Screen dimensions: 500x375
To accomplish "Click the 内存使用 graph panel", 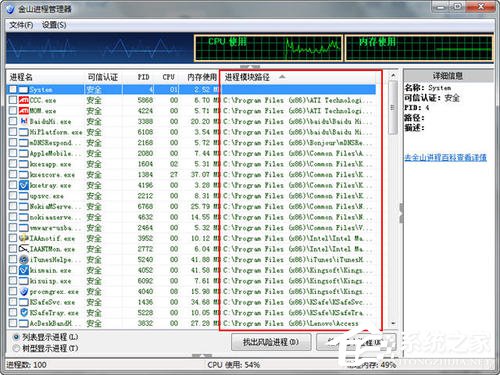I will click(x=419, y=49).
